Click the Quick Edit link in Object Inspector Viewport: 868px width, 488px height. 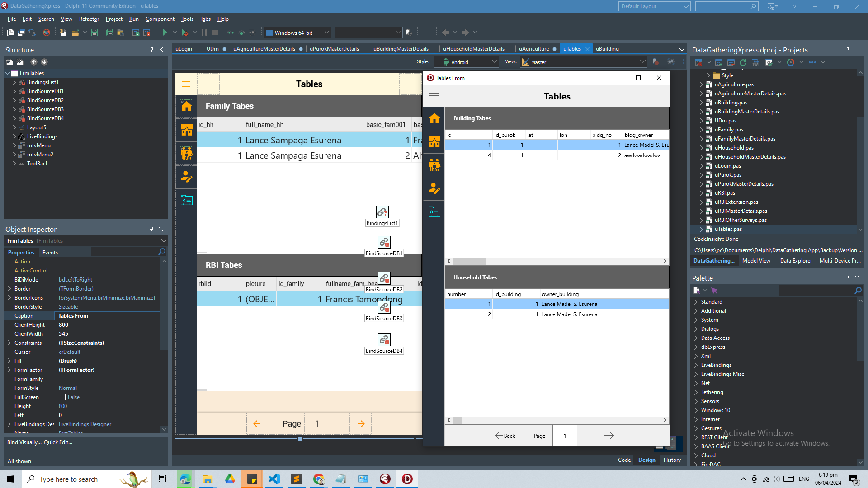click(x=58, y=442)
